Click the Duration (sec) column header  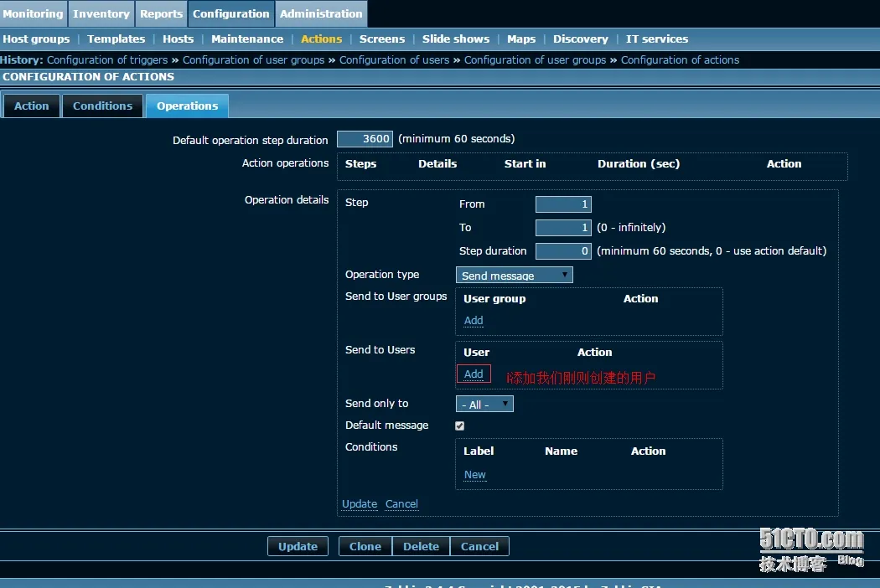coord(639,164)
